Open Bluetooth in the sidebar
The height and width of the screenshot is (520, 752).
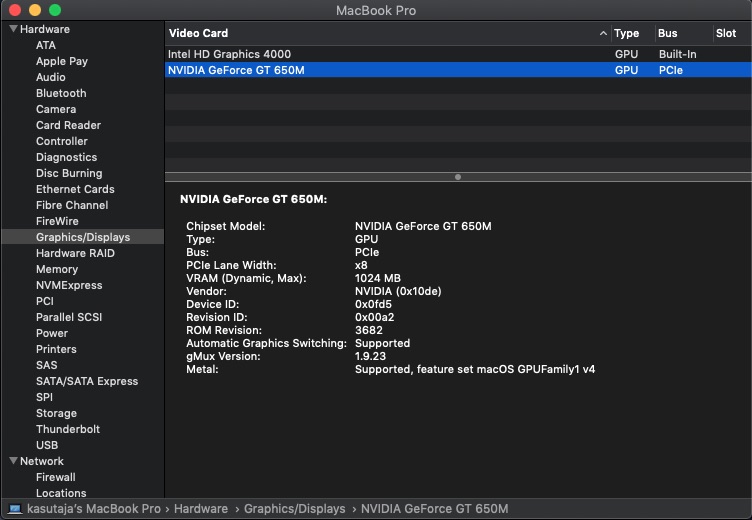coord(61,93)
